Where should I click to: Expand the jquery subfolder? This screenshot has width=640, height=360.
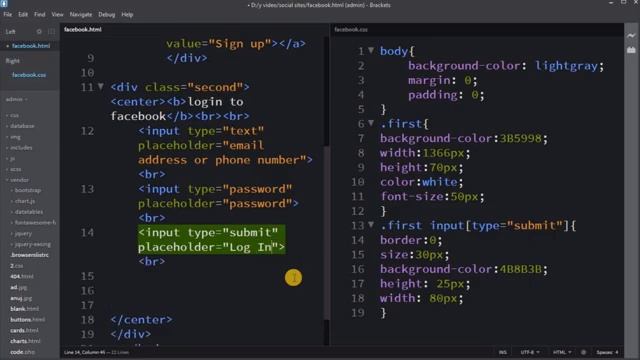point(21,234)
